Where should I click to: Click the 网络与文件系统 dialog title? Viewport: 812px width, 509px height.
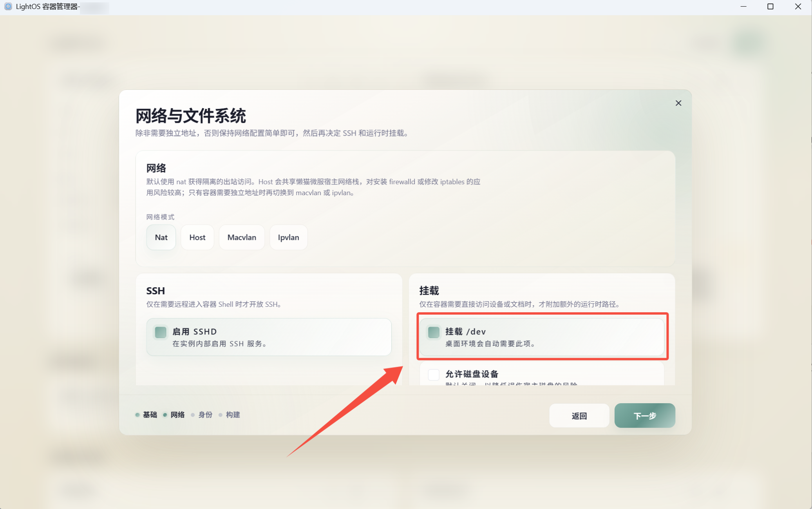pyautogui.click(x=191, y=116)
